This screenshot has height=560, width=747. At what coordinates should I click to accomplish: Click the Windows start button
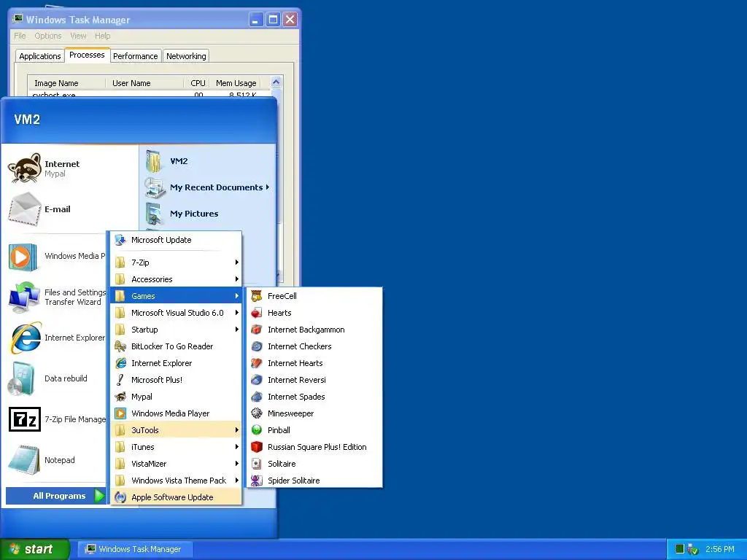(x=34, y=549)
